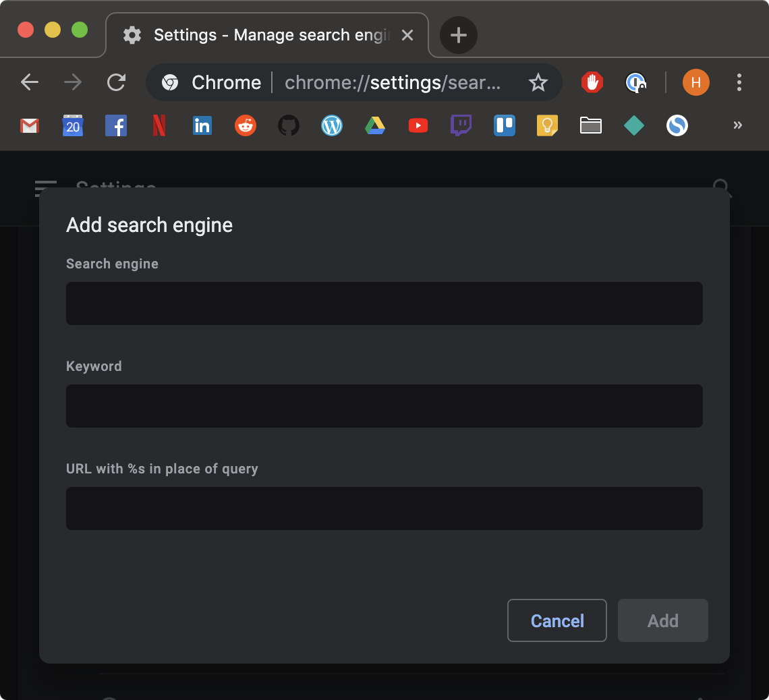Open the bookmarks folder icon
Viewport: 769px width, 700px height.
(x=590, y=125)
